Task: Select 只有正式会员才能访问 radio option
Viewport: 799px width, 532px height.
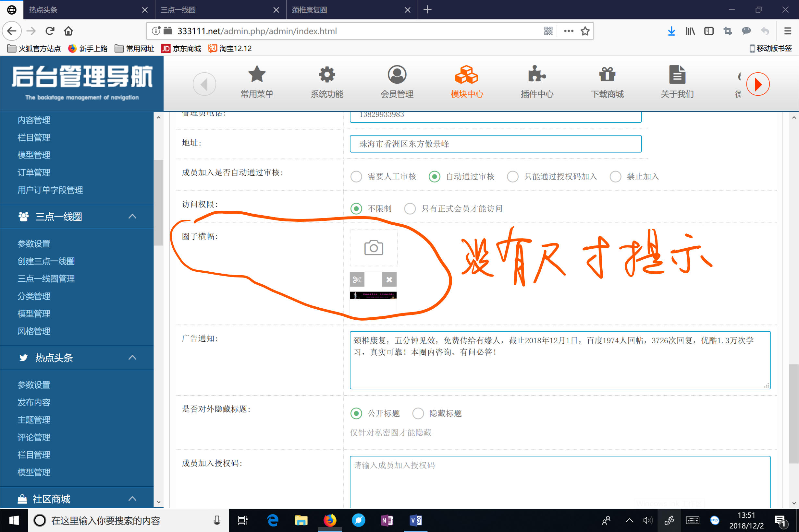Action: coord(410,209)
